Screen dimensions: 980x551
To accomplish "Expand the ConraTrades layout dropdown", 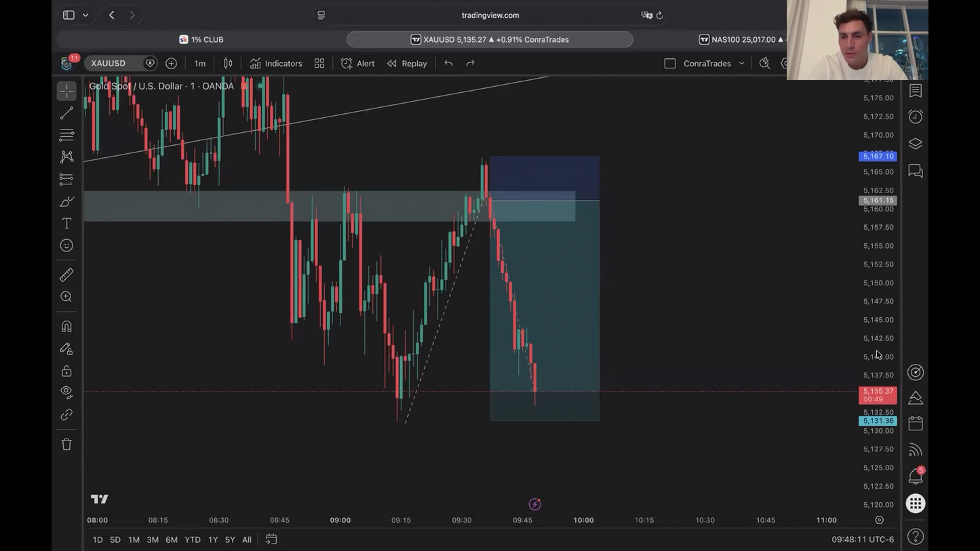I will click(x=741, y=64).
